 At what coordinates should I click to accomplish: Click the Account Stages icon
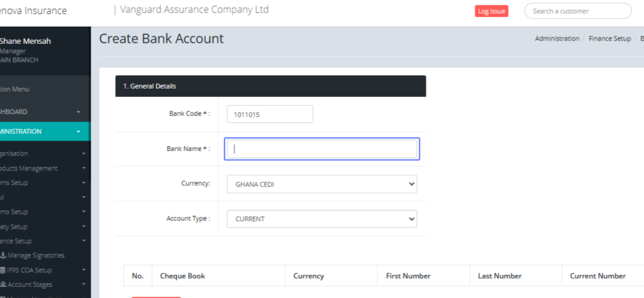(x=3, y=285)
